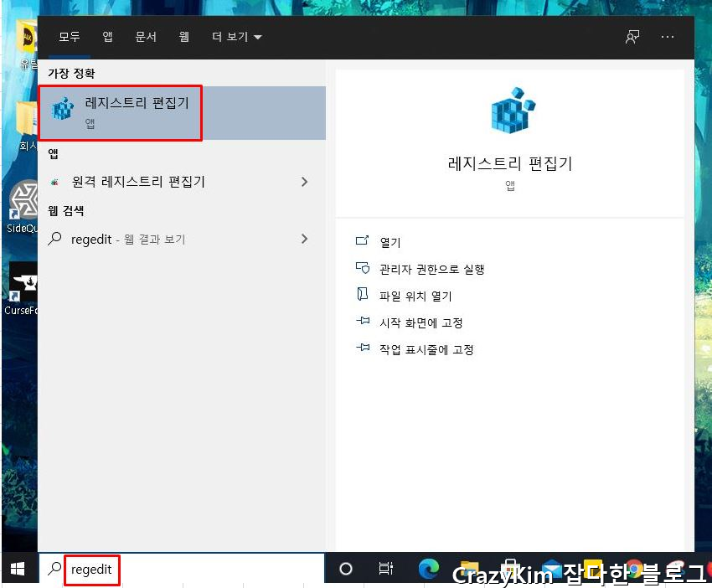This screenshot has height=588, width=712.
Task: Select 시작 화면에 고정
Action: pos(421,322)
